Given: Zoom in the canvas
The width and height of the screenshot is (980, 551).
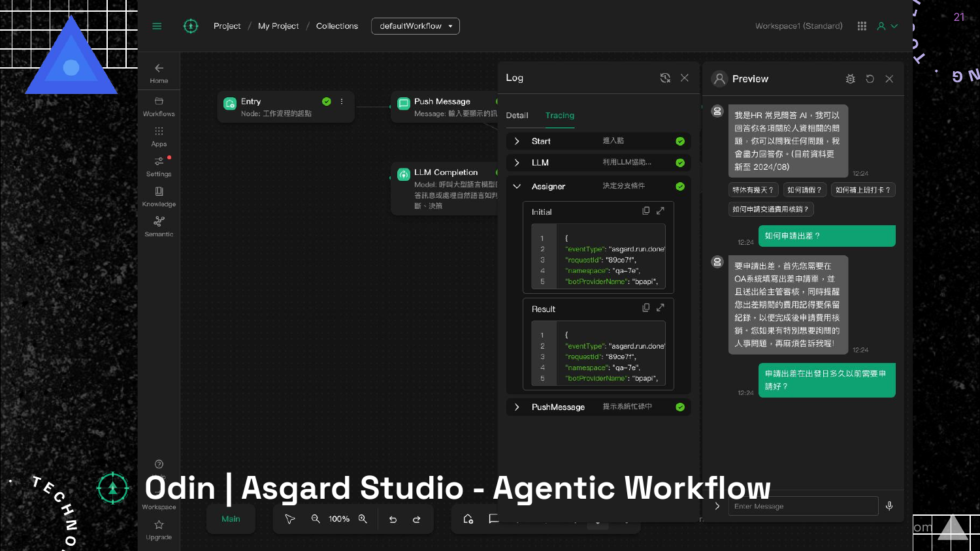Looking at the screenshot, I should pos(363,519).
